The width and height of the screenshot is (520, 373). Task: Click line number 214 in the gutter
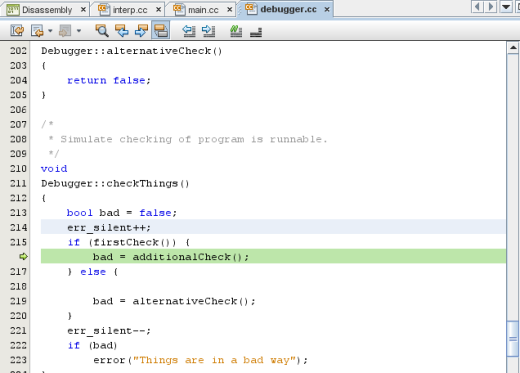tap(18, 228)
